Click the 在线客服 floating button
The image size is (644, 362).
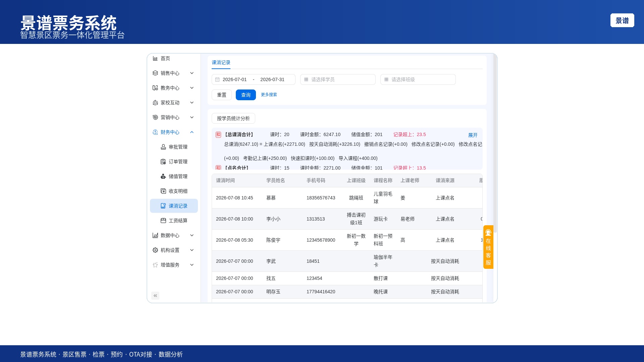point(488,247)
